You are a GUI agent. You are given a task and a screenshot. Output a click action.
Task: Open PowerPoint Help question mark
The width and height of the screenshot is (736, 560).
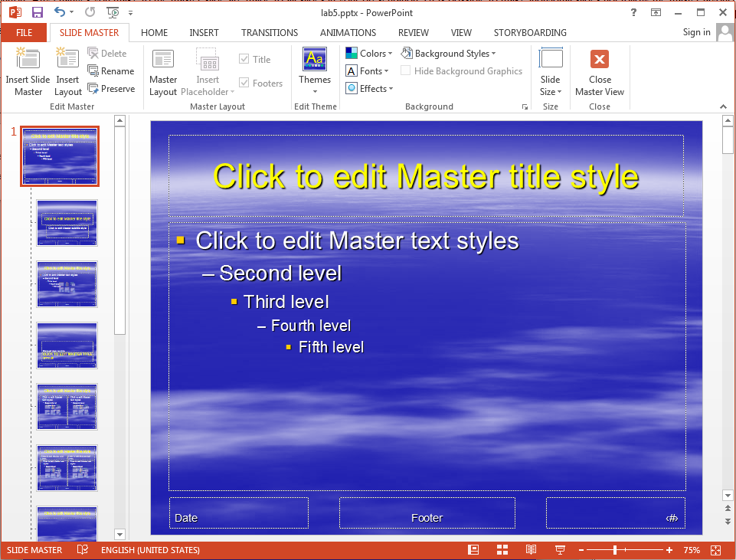[x=633, y=13]
